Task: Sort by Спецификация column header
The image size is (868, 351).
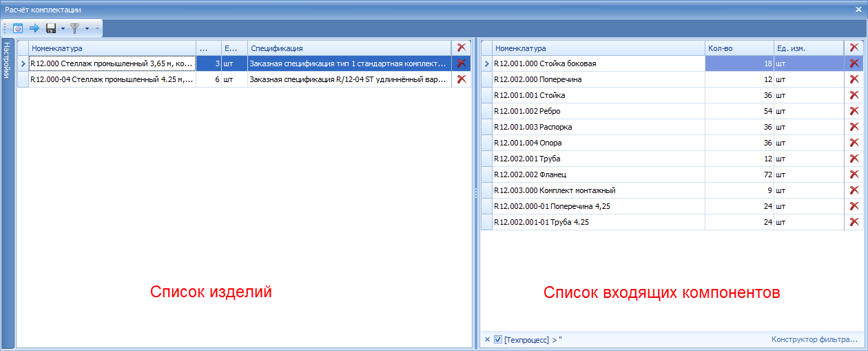Action: coord(349,48)
